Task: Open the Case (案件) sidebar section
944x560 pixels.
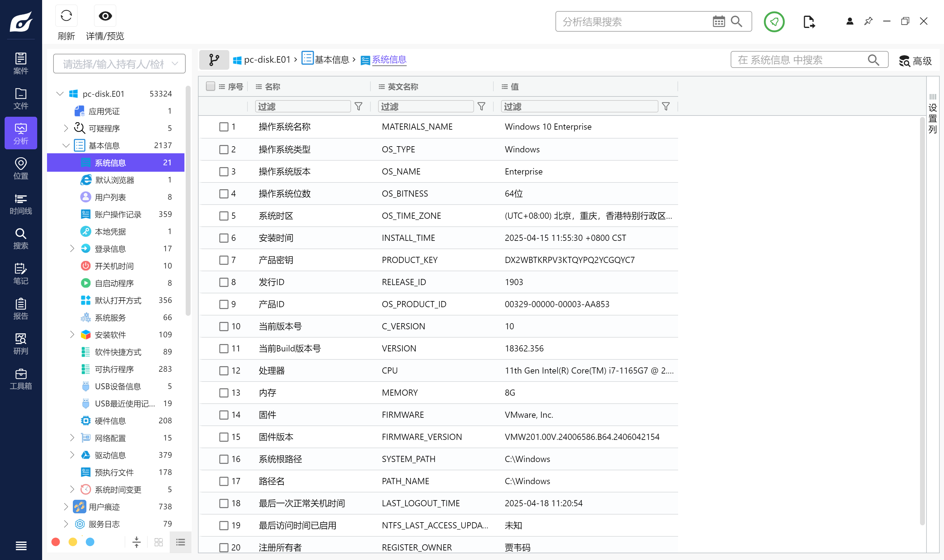Action: [21, 63]
